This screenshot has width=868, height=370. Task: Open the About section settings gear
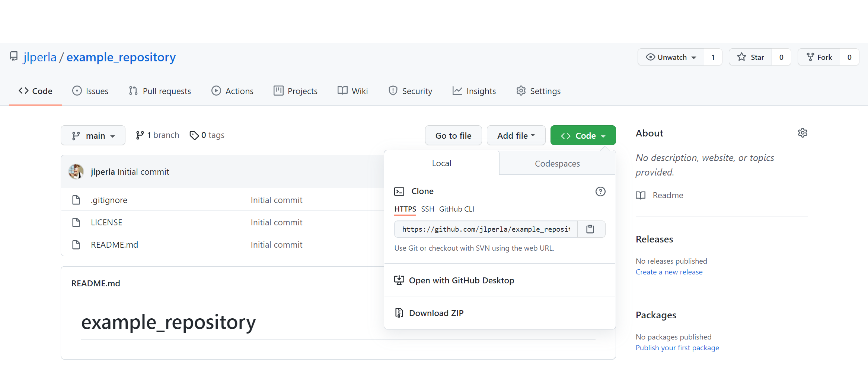tap(802, 133)
